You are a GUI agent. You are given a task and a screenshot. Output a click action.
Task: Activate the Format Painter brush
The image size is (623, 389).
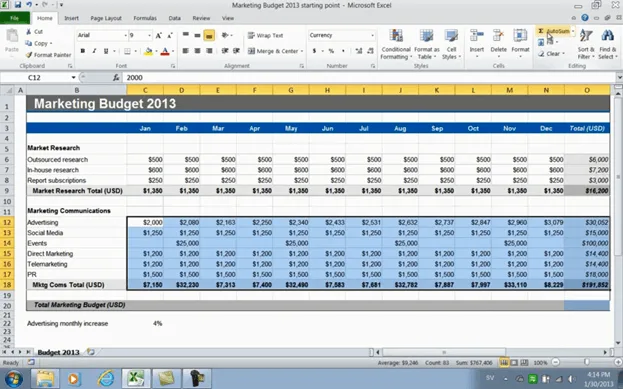tap(48, 55)
